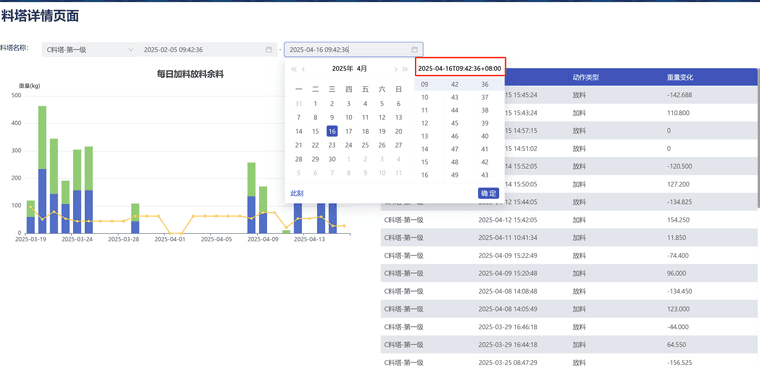
Task: Select day 27 in the calendar
Action: click(398, 145)
